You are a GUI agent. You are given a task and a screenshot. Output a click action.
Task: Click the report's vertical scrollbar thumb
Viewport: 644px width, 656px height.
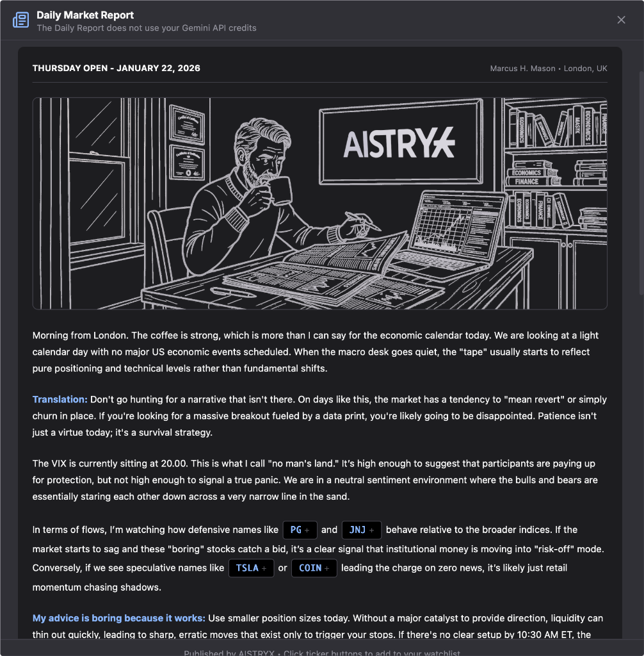pyautogui.click(x=641, y=184)
